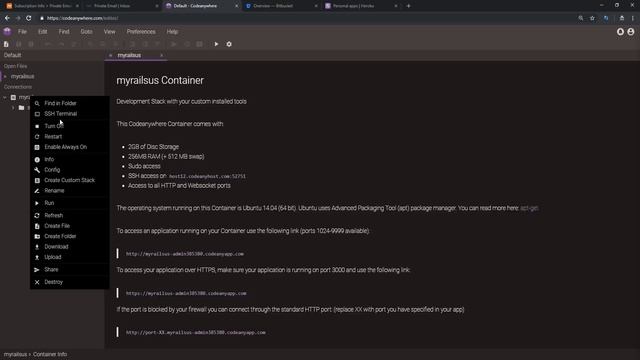Image resolution: width=640 pixels, height=360 pixels.
Task: Click the https myrailsus codeanyapp.com URL
Action: [186, 293]
